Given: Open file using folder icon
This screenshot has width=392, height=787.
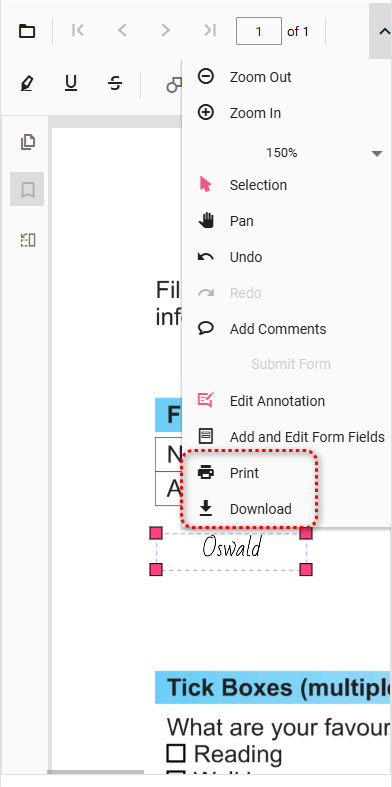Looking at the screenshot, I should (27, 31).
